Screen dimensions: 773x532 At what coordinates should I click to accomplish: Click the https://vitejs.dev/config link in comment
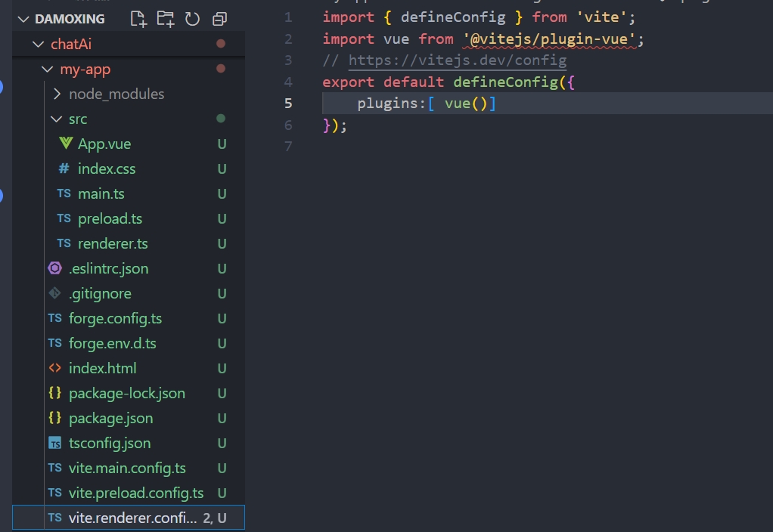click(x=458, y=60)
